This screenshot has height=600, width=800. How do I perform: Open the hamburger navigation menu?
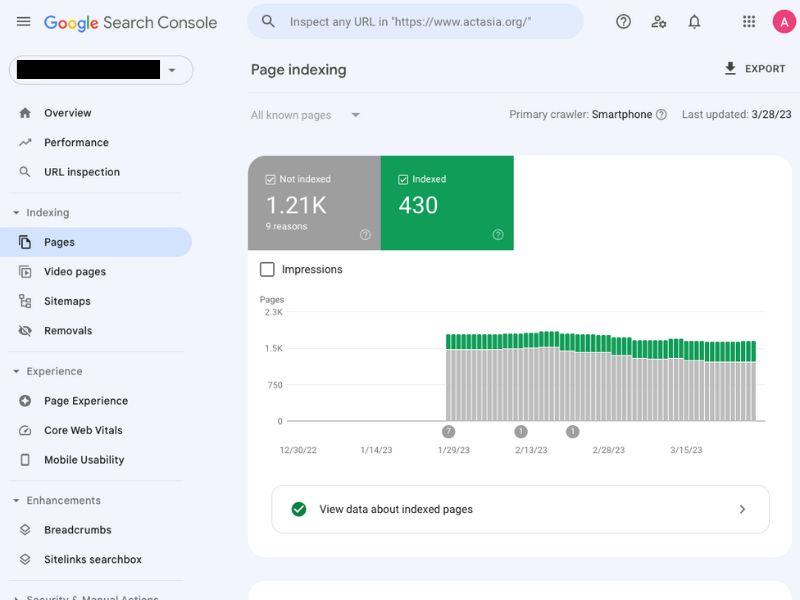pos(23,21)
